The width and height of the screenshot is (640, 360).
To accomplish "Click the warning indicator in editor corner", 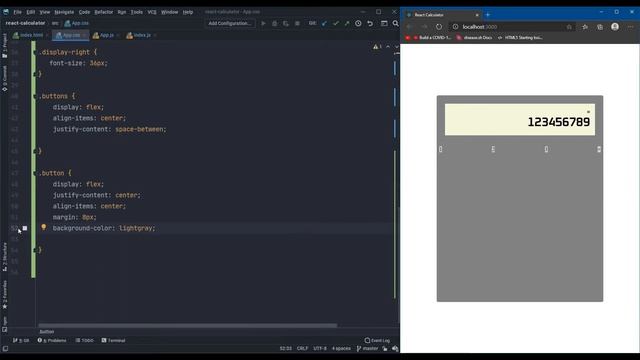I will pyautogui.click(x=377, y=47).
